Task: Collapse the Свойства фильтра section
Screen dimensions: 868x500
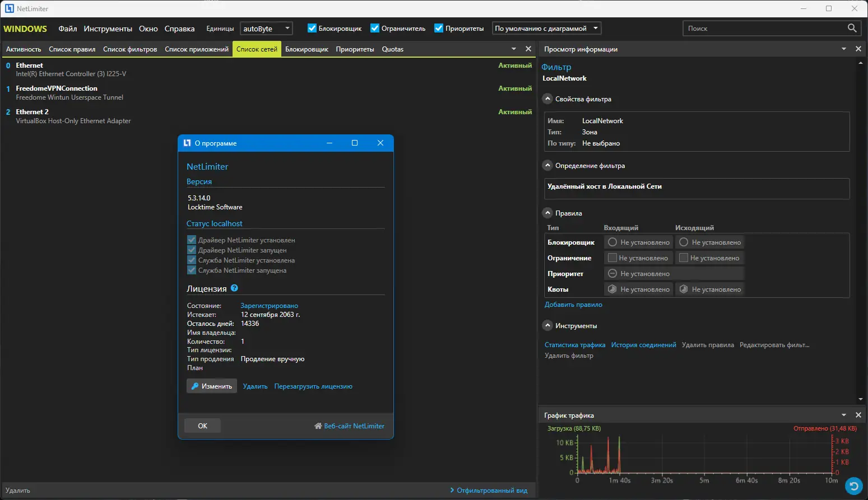Action: pos(548,99)
